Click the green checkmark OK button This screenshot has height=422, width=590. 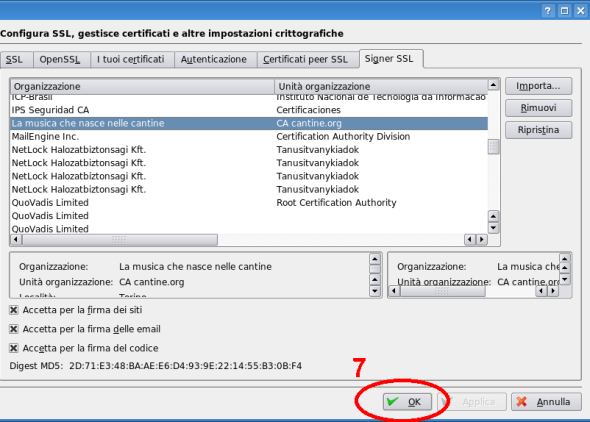point(407,402)
